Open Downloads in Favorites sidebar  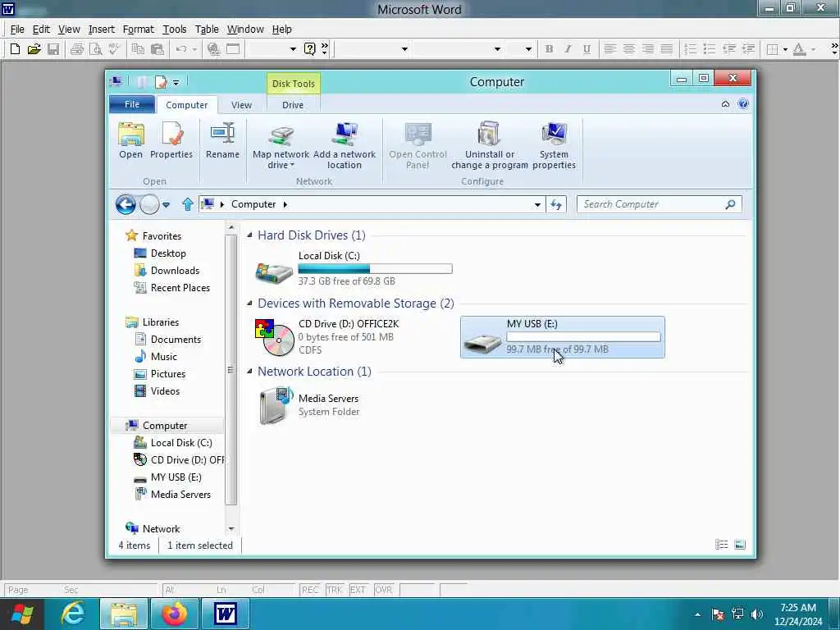pos(175,271)
